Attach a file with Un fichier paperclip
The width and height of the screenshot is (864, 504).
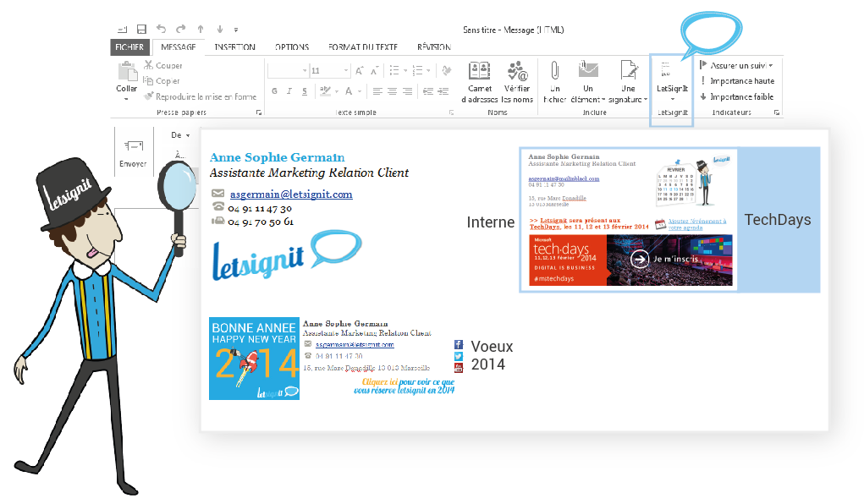pos(555,81)
